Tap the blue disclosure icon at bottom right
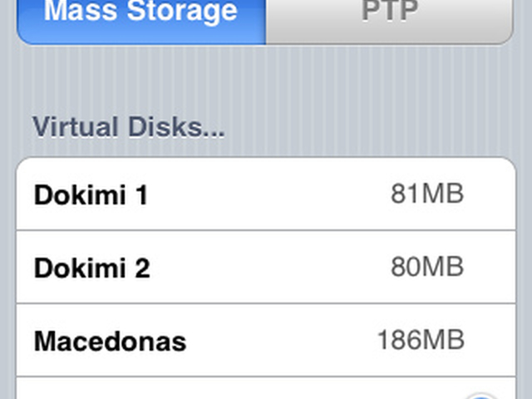 484,394
